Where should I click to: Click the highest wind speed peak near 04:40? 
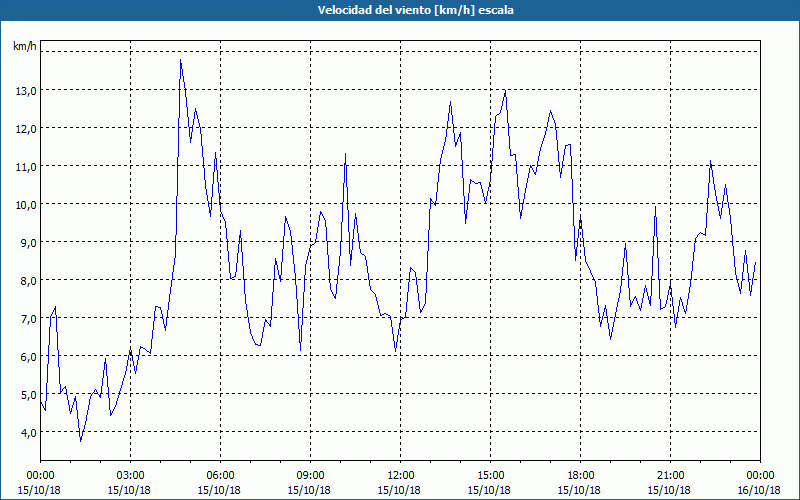[x=181, y=60]
